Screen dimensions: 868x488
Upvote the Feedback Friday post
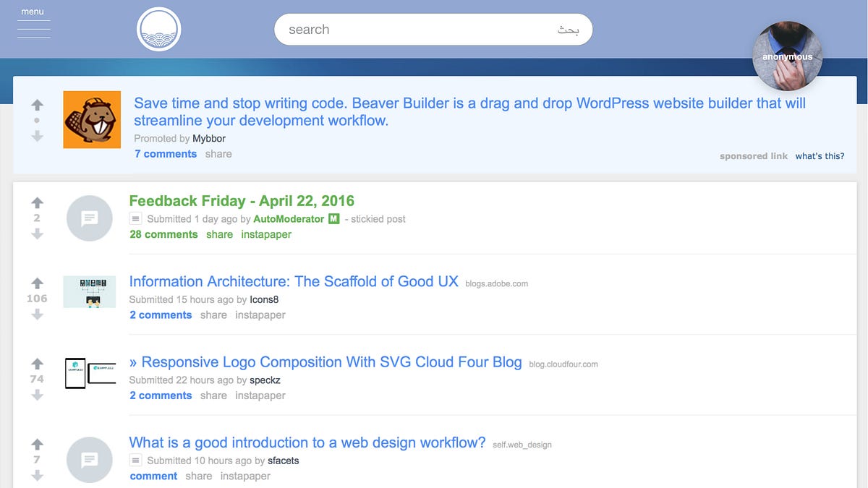point(38,202)
